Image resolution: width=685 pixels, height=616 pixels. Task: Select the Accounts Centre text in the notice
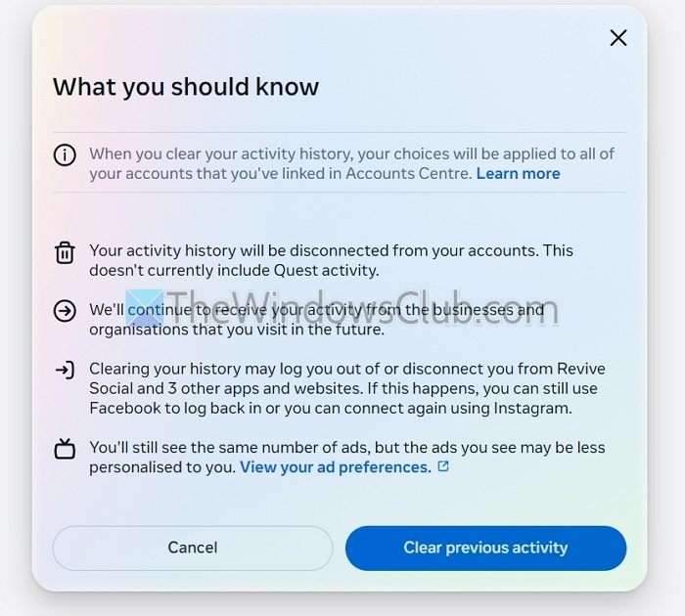coord(408,173)
